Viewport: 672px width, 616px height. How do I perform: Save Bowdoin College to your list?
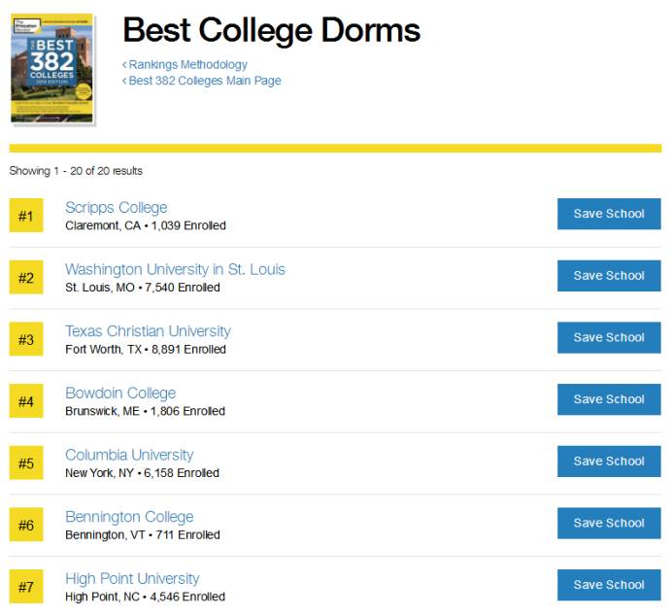(x=609, y=399)
